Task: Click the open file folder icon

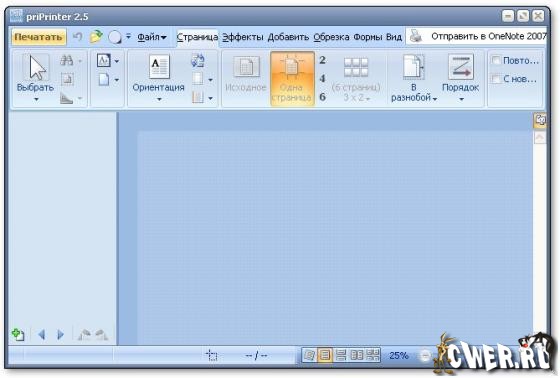Action: pos(96,36)
